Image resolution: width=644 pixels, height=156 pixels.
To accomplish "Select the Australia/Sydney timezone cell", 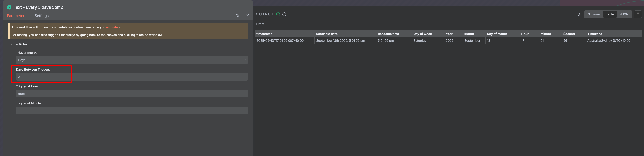I will click(x=609, y=41).
